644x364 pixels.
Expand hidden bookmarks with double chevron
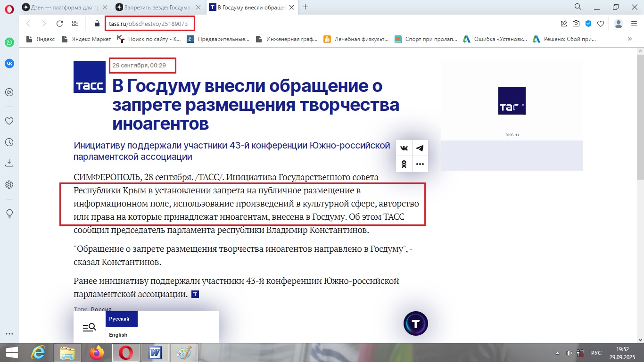(x=629, y=39)
